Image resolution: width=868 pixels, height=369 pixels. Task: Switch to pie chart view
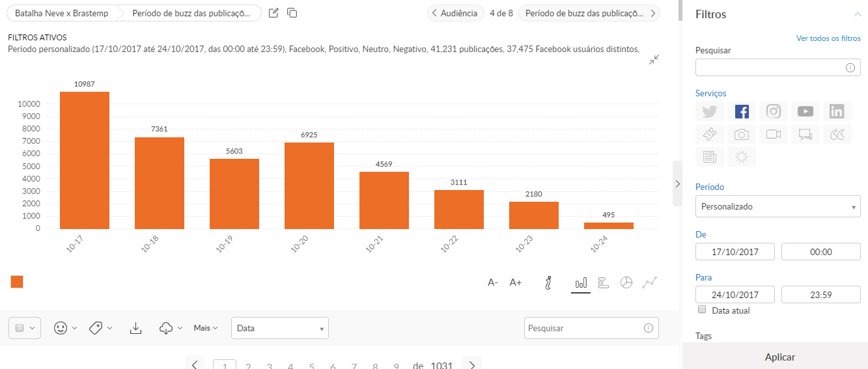[x=626, y=282]
